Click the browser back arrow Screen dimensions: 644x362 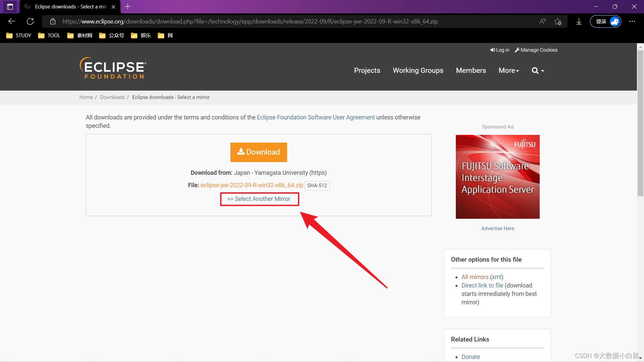(12, 21)
